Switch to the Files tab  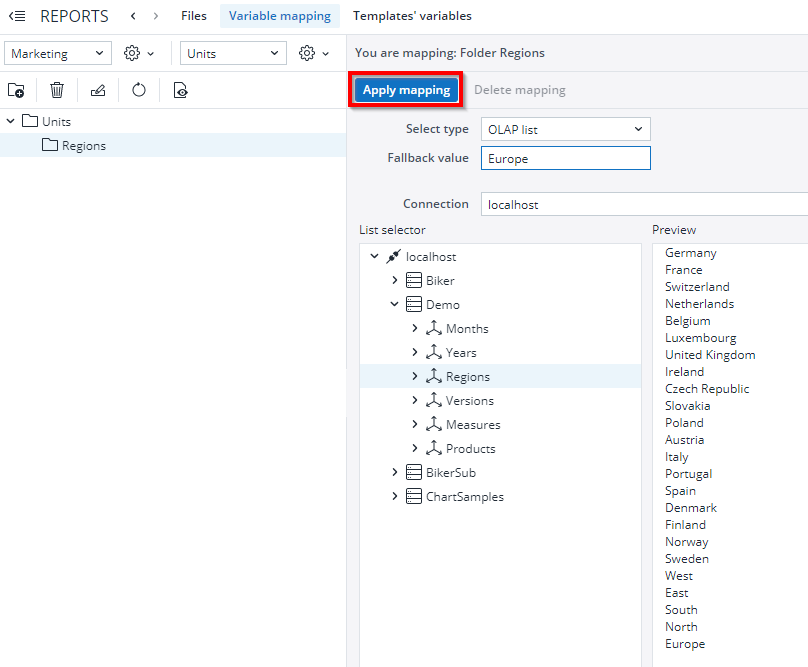193,16
